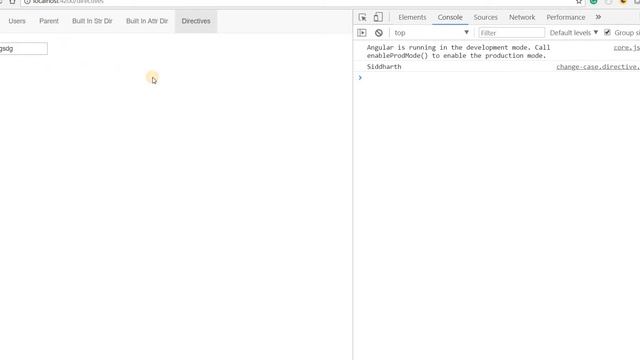640x360 pixels.
Task: Open the Users nav link
Action: coord(17,21)
